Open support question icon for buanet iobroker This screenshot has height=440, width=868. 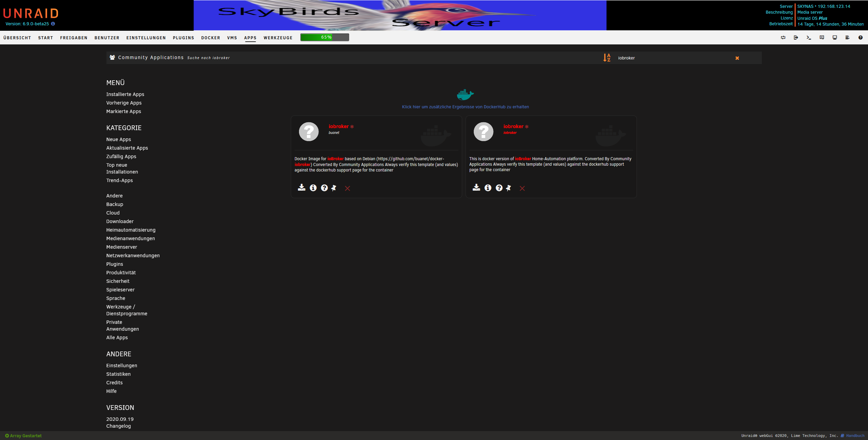pyautogui.click(x=324, y=188)
